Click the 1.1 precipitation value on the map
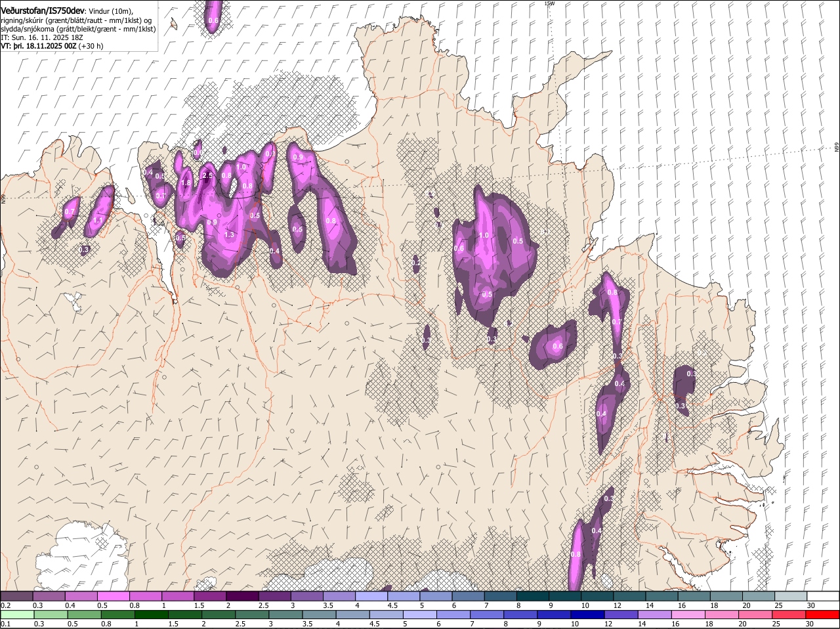The height and width of the screenshot is (629, 840). click(x=98, y=221)
